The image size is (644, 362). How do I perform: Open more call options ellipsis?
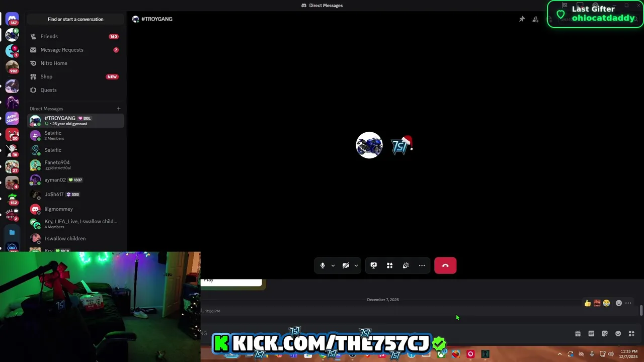click(422, 265)
